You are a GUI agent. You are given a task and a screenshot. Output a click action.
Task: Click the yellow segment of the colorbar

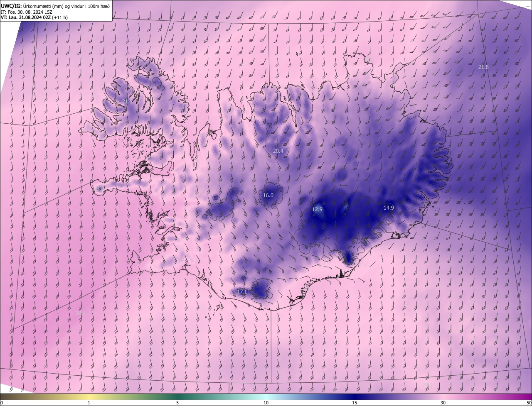click(x=89, y=396)
